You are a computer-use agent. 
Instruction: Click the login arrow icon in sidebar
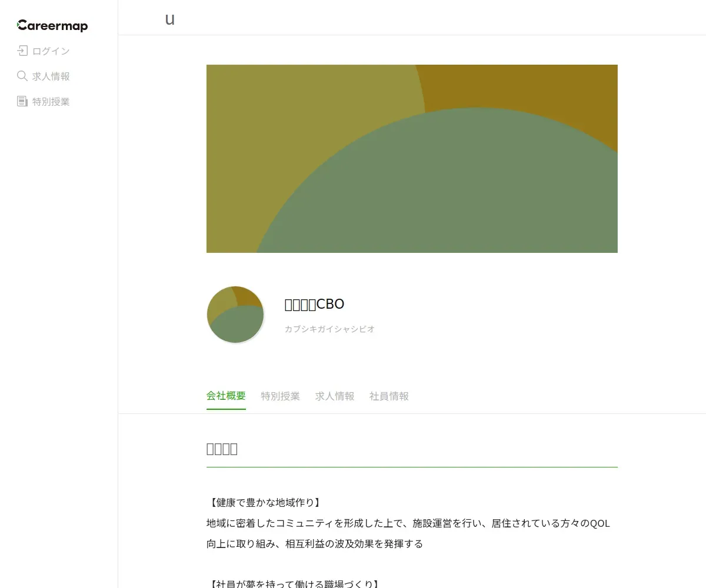pyautogui.click(x=22, y=51)
